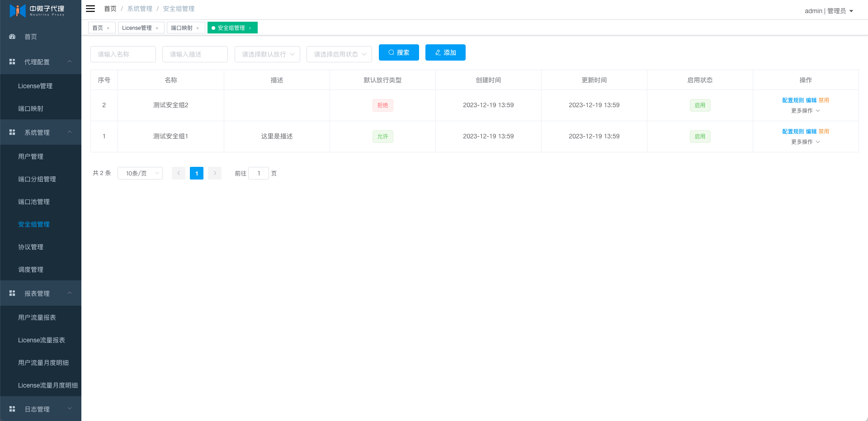Go to previous page arrow
The image size is (868, 421).
tap(179, 173)
